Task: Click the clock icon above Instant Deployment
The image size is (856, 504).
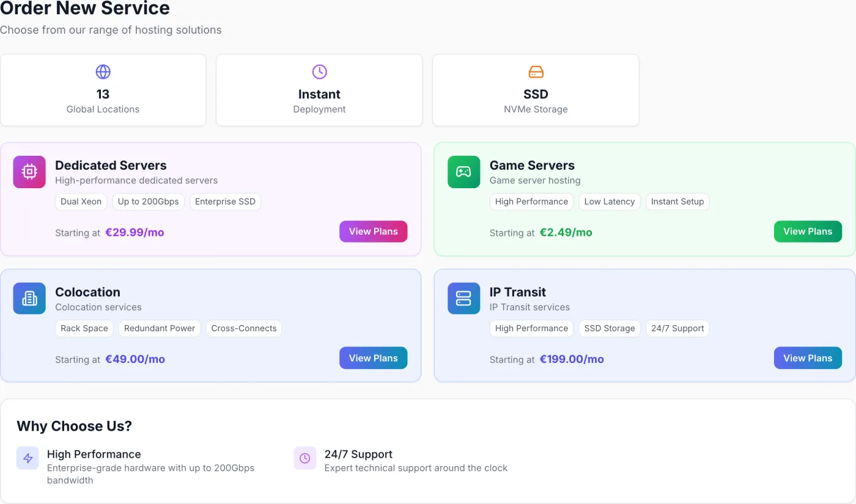Action: [319, 72]
